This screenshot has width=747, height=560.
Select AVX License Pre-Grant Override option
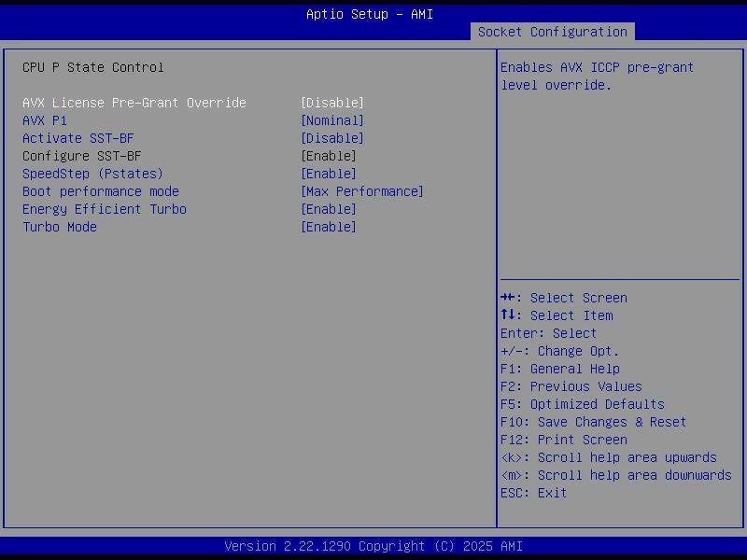pos(134,103)
